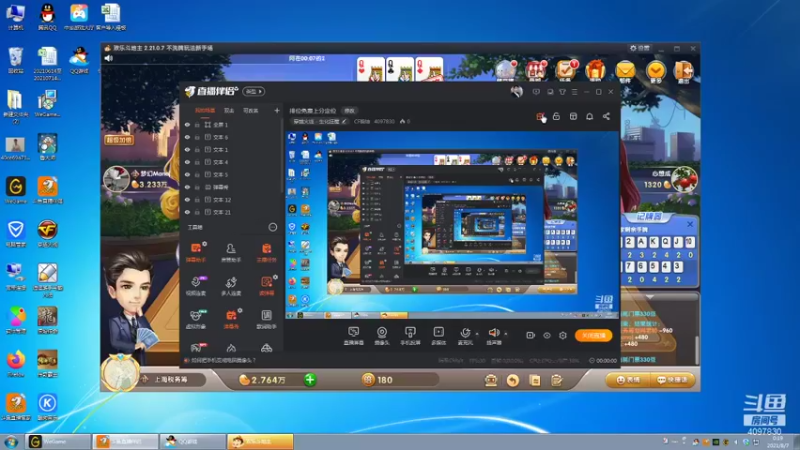
Task: Click the 表情 emoji button in the game
Action: tap(627, 380)
